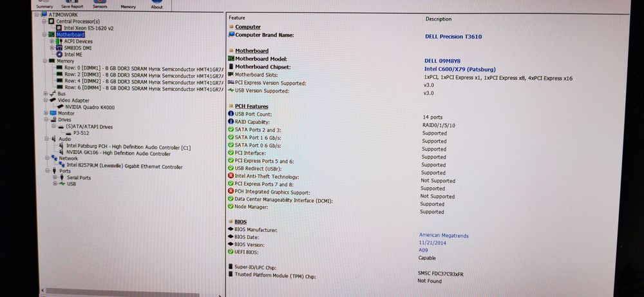
Task: Open the Sensors toolbar button
Action: [x=100, y=5]
